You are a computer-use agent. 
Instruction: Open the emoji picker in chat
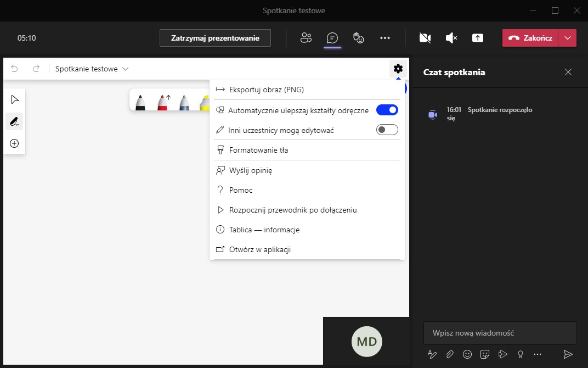(467, 354)
